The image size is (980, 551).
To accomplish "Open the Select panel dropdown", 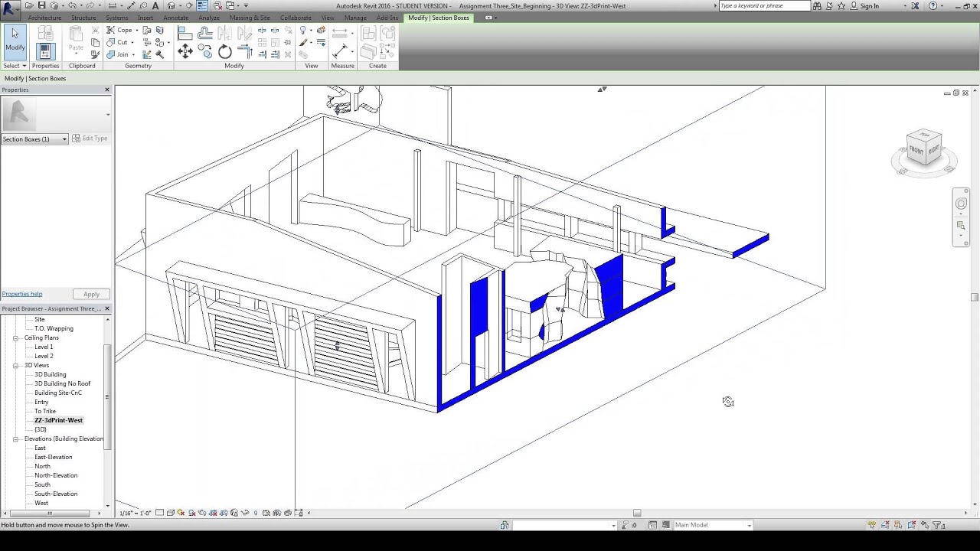I will 15,66.
